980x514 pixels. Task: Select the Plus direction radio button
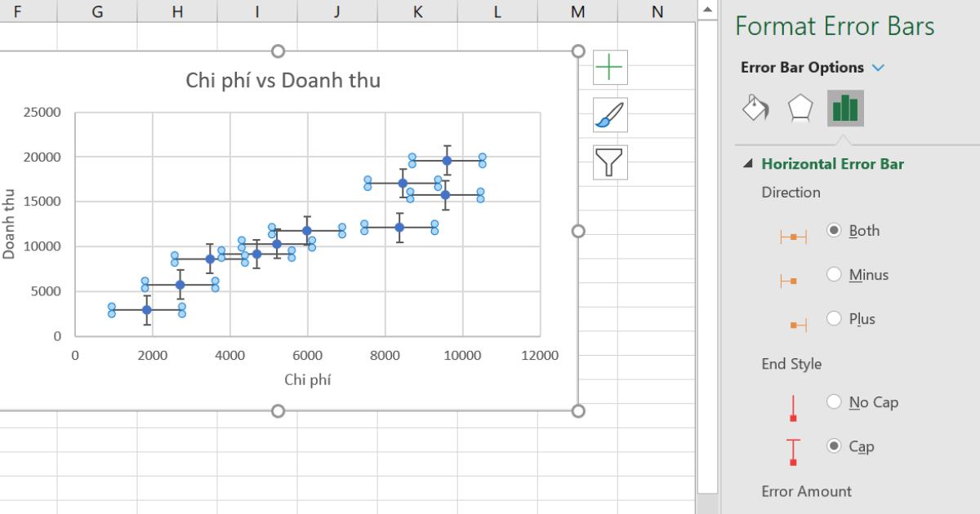tap(835, 319)
